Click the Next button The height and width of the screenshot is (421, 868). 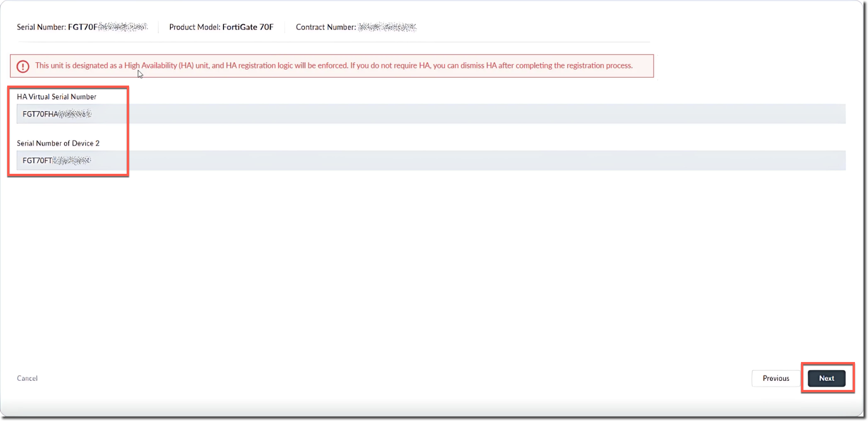(x=826, y=378)
